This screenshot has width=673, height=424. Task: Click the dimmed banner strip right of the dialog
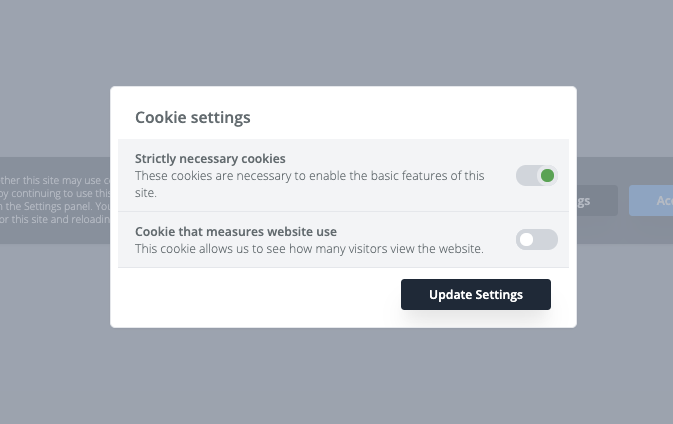point(624,230)
